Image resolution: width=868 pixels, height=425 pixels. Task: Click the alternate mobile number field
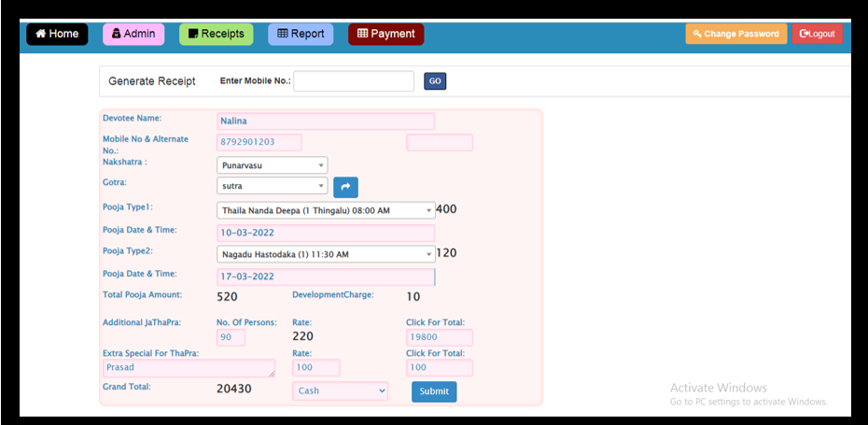coord(439,142)
